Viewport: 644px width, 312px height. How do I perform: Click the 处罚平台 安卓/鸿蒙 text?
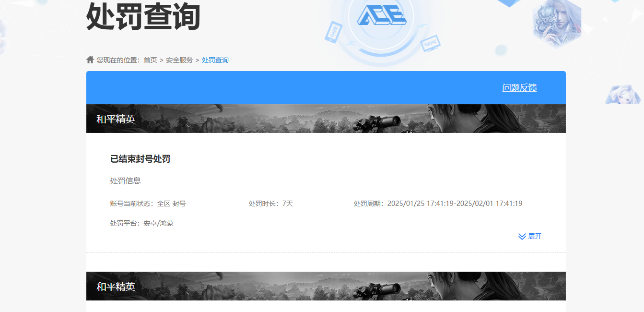click(x=141, y=223)
